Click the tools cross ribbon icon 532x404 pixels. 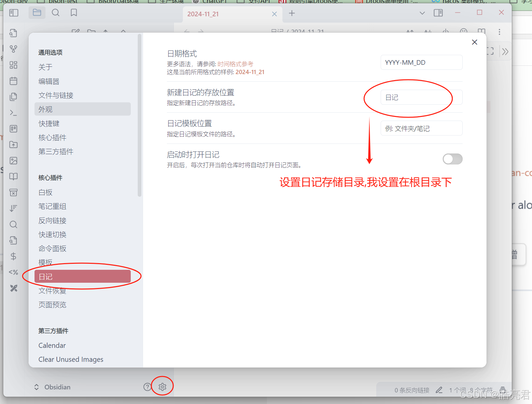tap(13, 288)
